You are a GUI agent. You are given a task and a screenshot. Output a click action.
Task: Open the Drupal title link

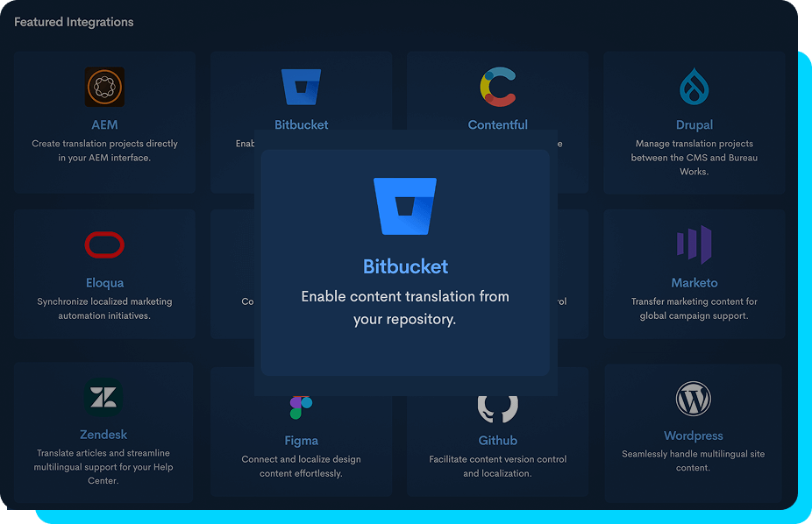click(694, 124)
